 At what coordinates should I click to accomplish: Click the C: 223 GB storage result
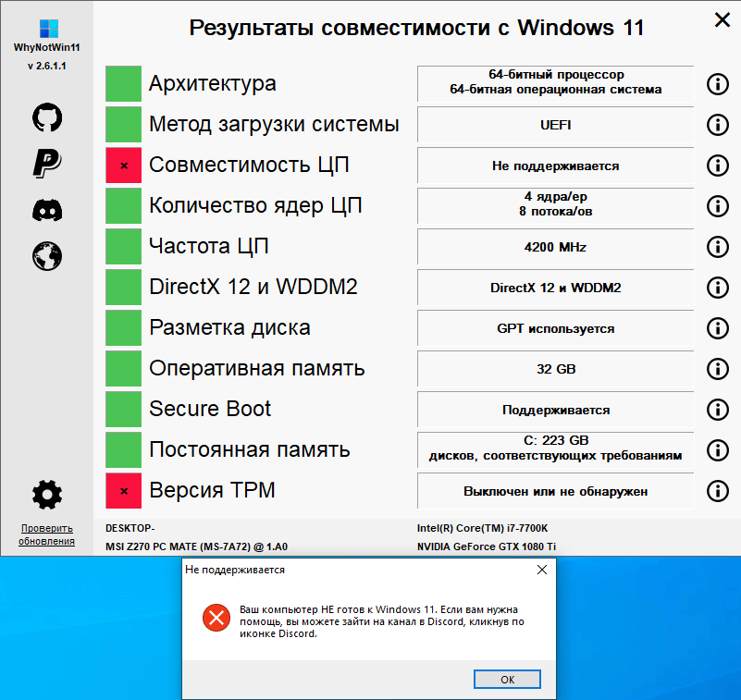tap(556, 450)
